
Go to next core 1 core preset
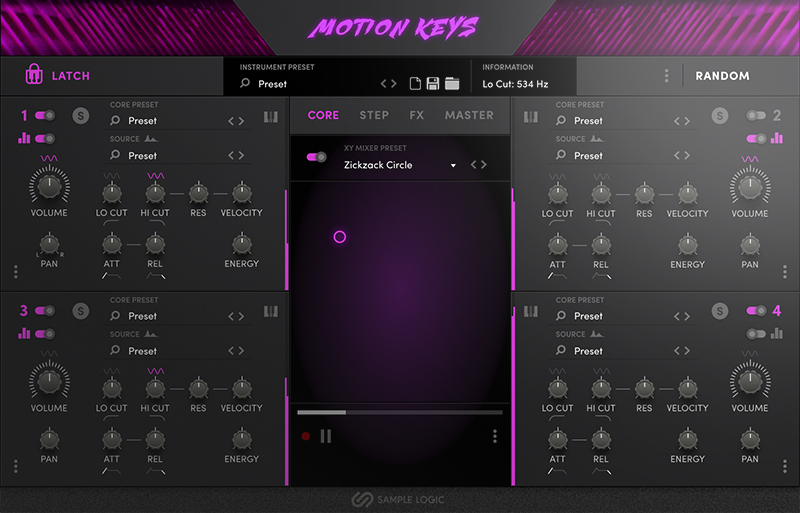point(241,121)
